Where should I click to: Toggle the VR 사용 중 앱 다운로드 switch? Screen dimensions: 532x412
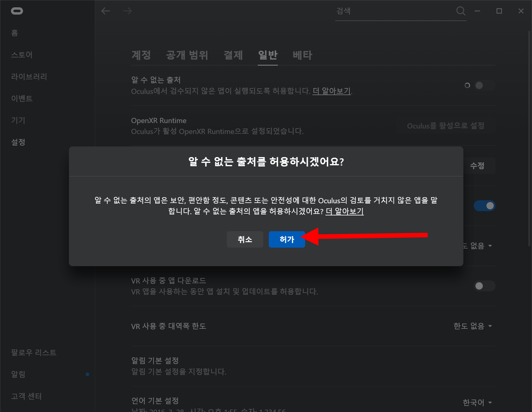pos(485,286)
